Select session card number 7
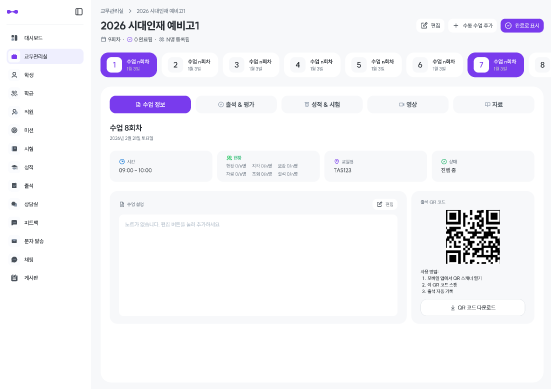 click(496, 65)
